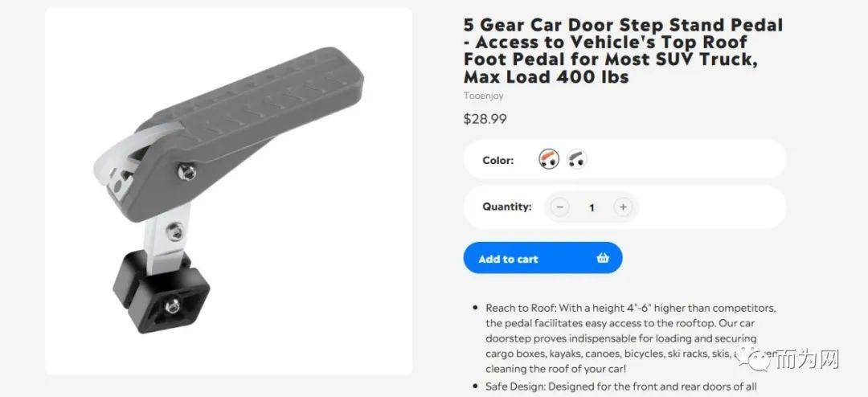
Task: Click the $28.99 price text
Action: point(485,119)
